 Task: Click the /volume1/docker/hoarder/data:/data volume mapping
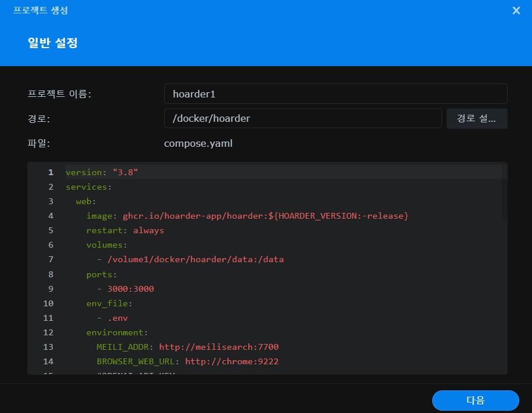pos(196,259)
